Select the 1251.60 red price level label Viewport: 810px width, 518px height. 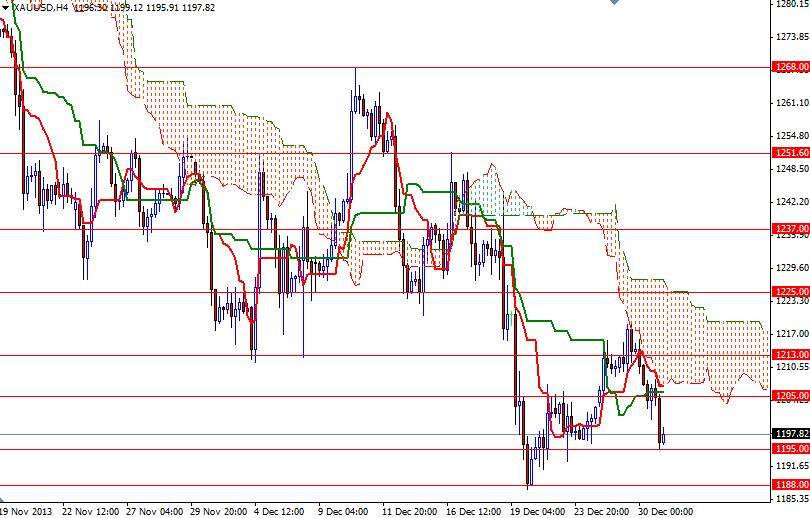pyautogui.click(x=791, y=152)
